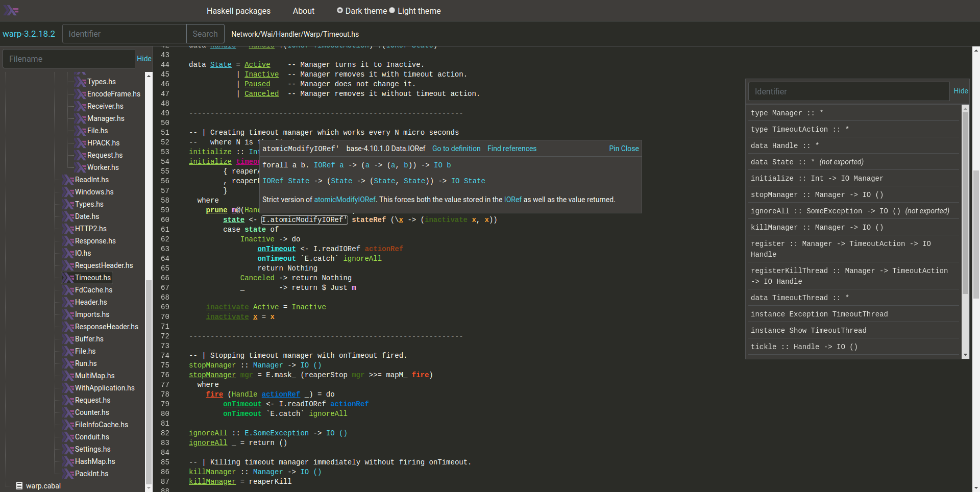The height and width of the screenshot is (492, 980).
Task: Pin the atomicModifyIORef' info popup
Action: [x=614, y=149]
